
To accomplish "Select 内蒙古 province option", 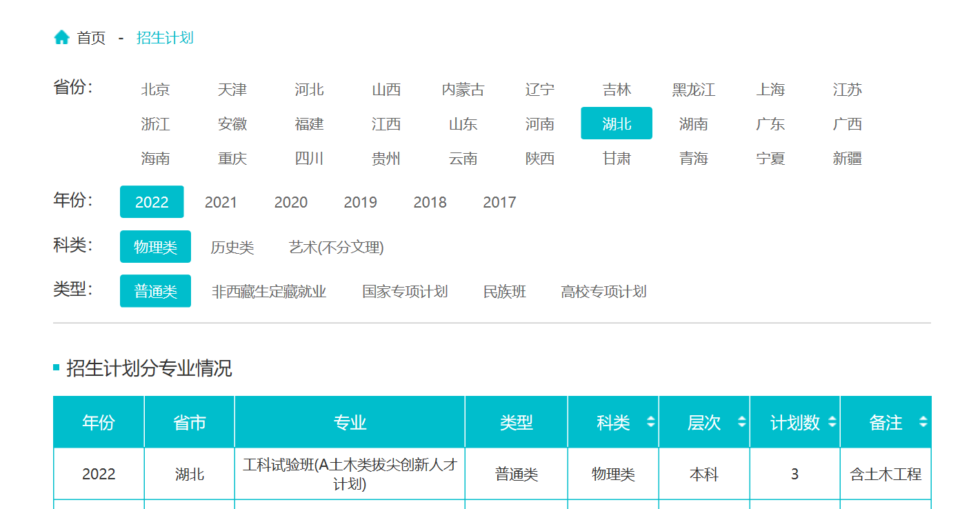I will click(463, 90).
